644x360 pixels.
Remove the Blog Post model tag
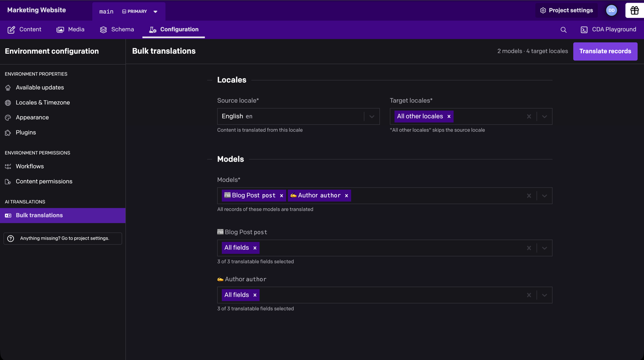point(281,196)
